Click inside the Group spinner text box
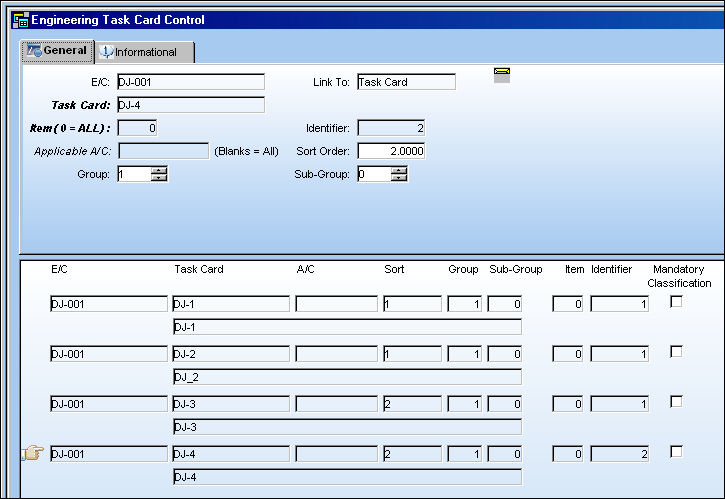 point(135,174)
